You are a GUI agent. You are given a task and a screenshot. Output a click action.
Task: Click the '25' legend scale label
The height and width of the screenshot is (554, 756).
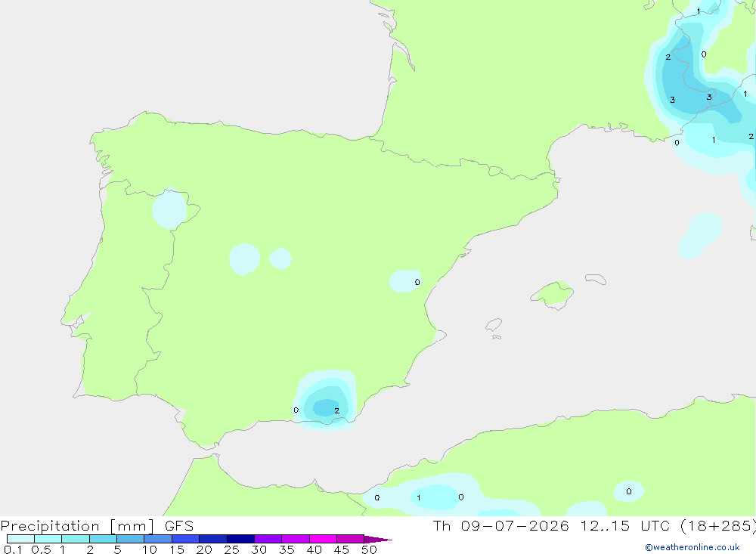(231, 549)
